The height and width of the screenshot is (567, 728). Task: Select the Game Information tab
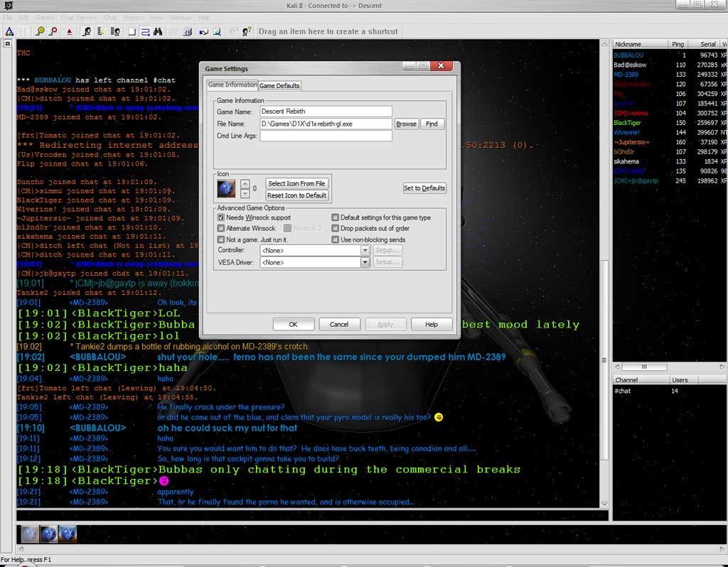(232, 85)
